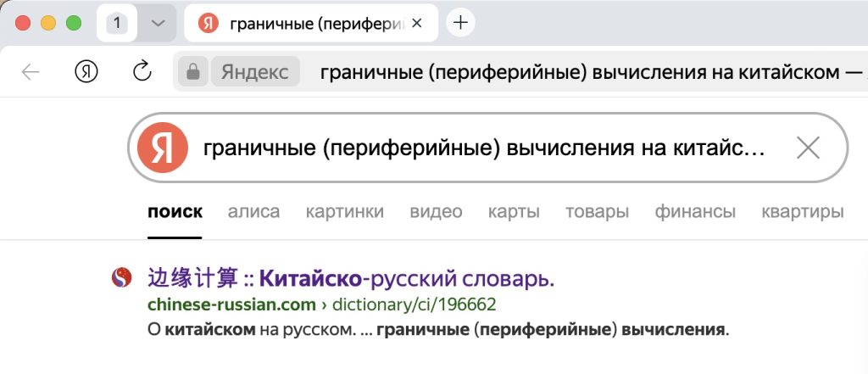Click the Яндекс label in address bar
Image resolution: width=868 pixels, height=374 pixels.
tap(255, 71)
